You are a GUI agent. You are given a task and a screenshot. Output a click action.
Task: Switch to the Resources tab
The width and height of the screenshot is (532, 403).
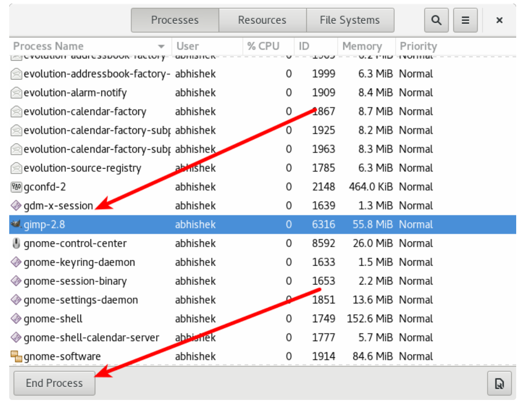tap(262, 20)
